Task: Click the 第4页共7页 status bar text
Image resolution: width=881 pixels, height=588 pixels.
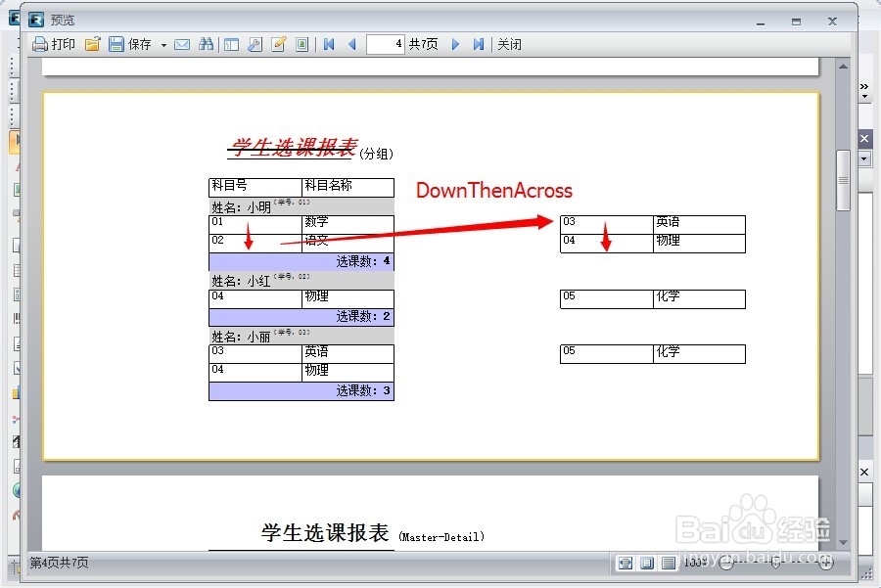Action: pos(59,563)
